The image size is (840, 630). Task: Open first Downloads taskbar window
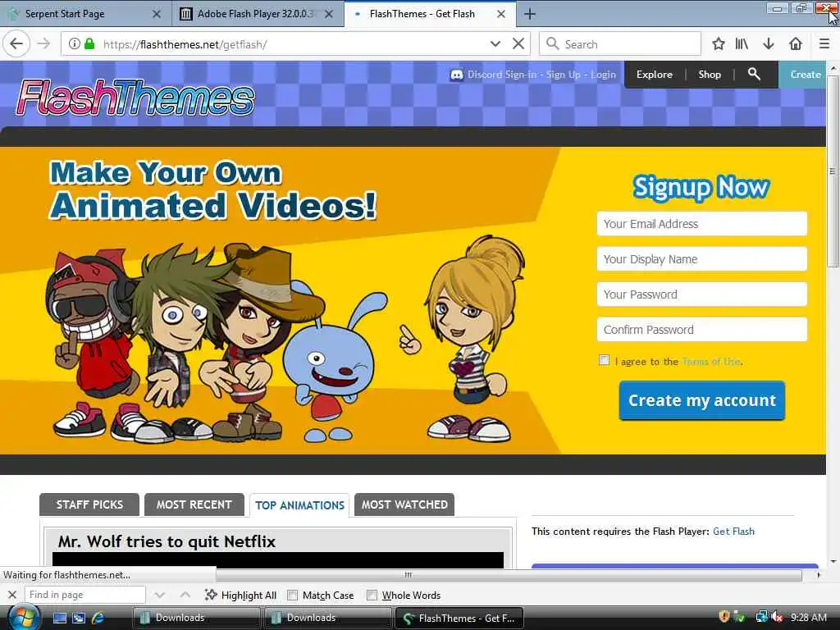[196, 618]
